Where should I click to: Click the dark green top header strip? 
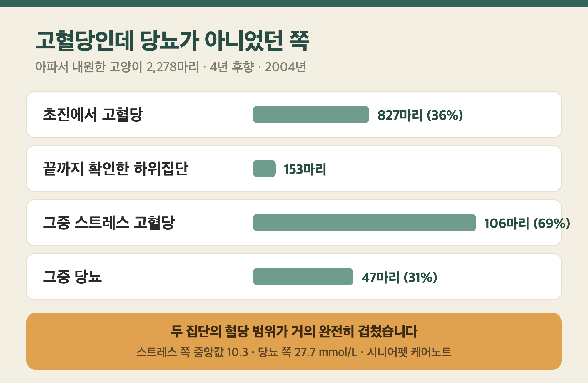click(294, 3)
